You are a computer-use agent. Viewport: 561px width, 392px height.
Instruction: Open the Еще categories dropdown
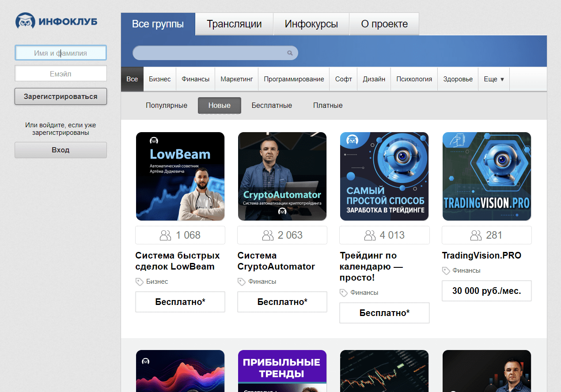pos(494,79)
